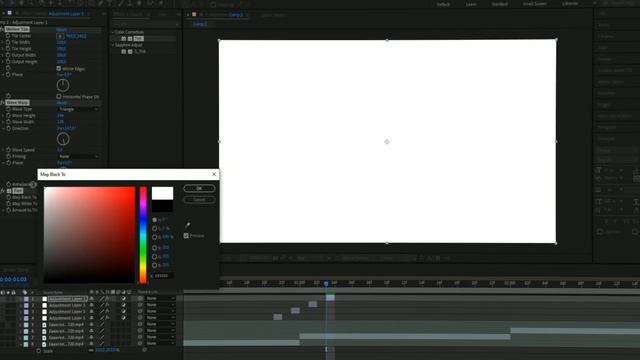Click the current time display 0:00:01:03
640x360 pixels.
click(13, 280)
